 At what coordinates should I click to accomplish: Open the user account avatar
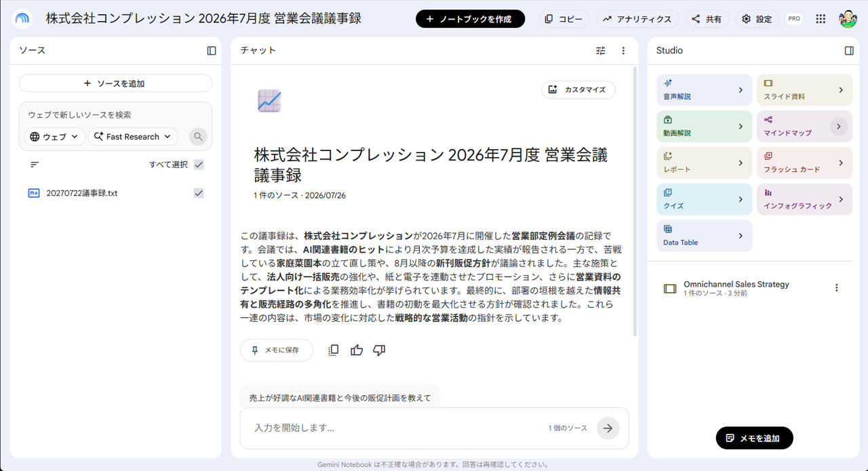[x=848, y=19]
